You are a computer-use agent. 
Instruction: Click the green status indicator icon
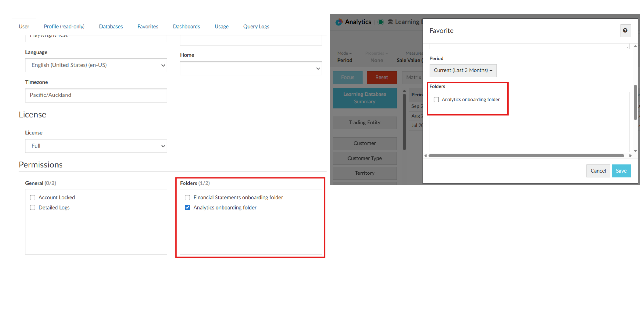click(x=380, y=22)
